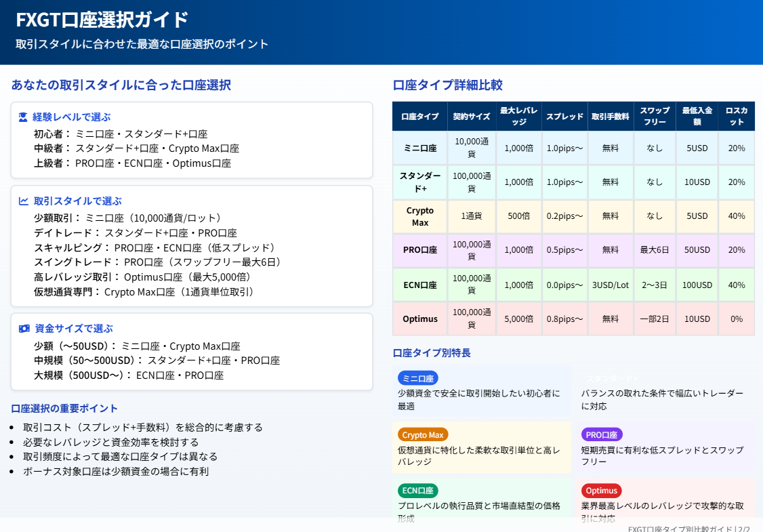Click the スプレッド column header

click(564, 117)
